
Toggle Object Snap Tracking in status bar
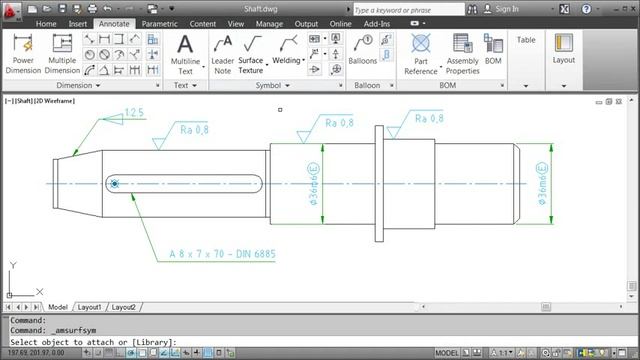164,353
